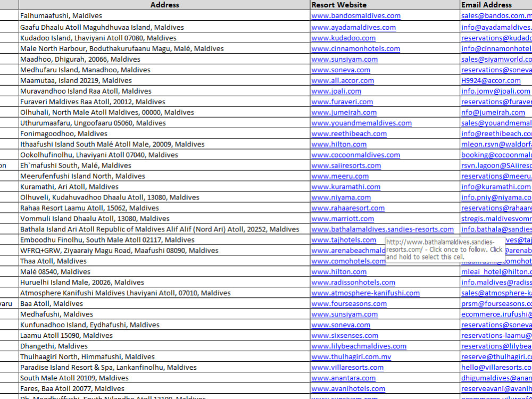The width and height of the screenshot is (532, 399).
Task: Open www.jumeirah.com website link
Action: pos(344,112)
